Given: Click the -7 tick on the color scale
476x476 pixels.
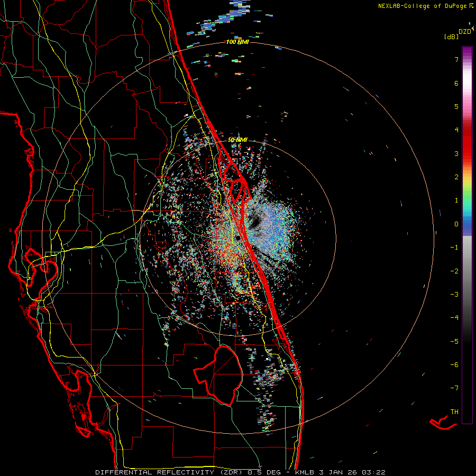Looking at the screenshot, I should (454, 388).
